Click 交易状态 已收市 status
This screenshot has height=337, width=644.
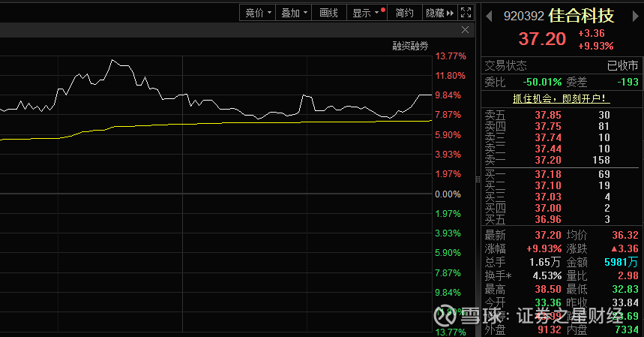[x=623, y=66]
